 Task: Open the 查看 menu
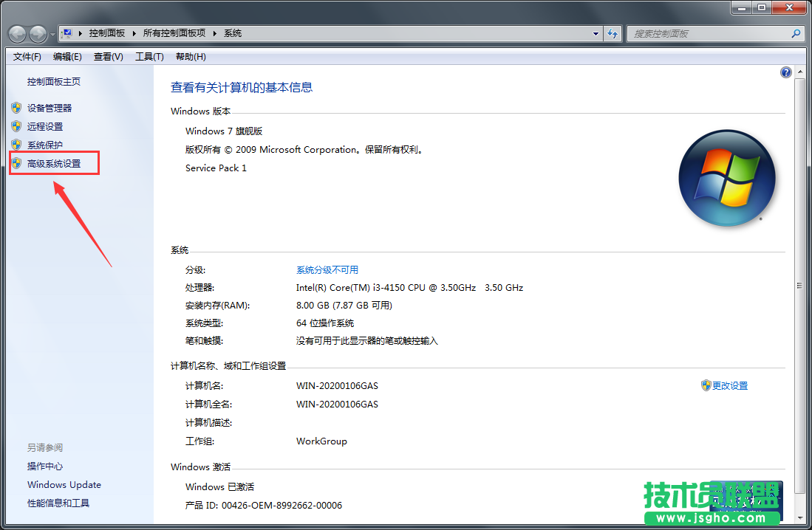(107, 56)
